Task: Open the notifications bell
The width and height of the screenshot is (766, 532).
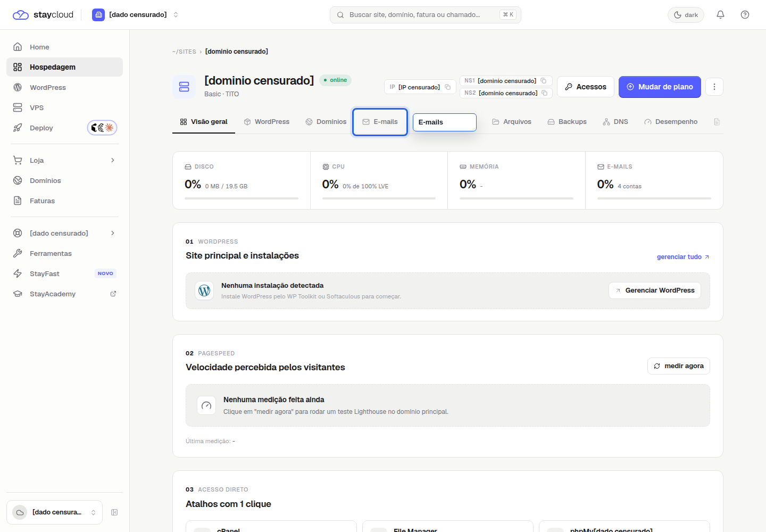Action: click(720, 14)
